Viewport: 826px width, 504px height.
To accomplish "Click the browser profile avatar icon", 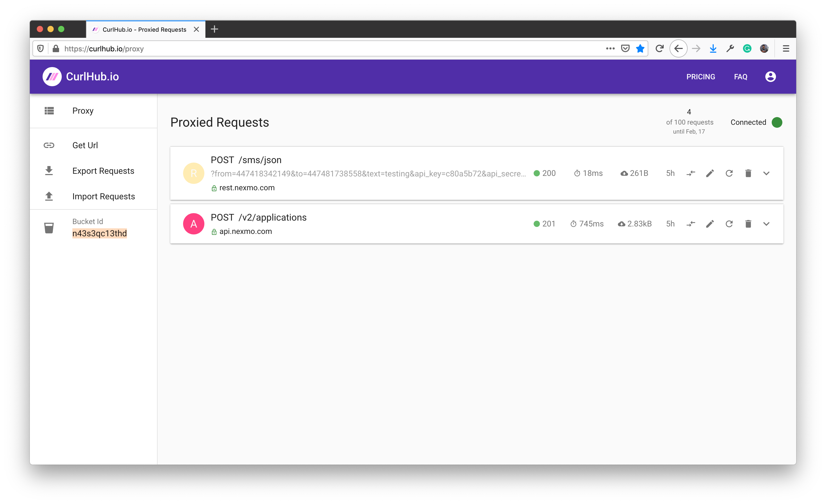I will [x=764, y=49].
